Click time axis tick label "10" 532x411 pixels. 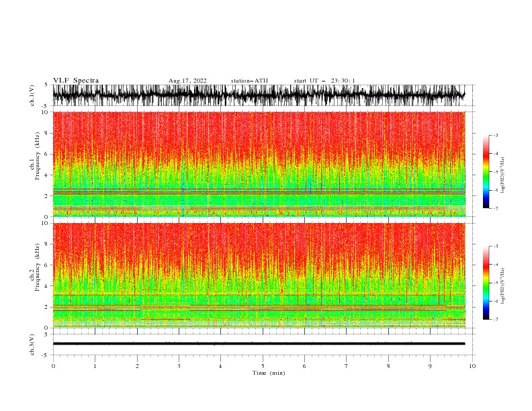pos(472,366)
